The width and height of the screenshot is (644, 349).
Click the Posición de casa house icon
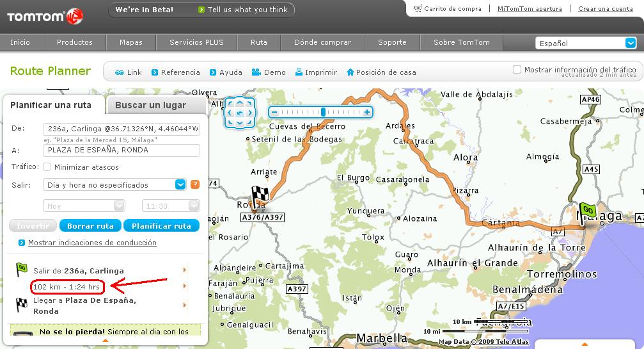click(350, 72)
